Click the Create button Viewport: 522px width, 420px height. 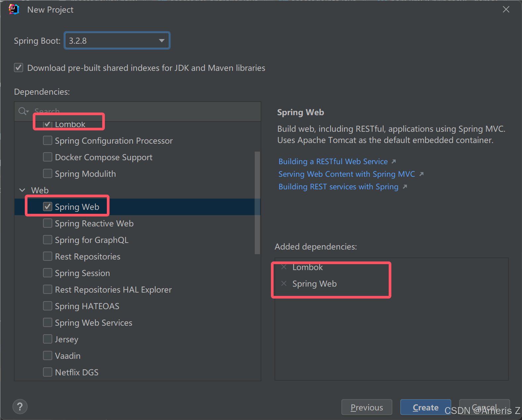point(426,407)
